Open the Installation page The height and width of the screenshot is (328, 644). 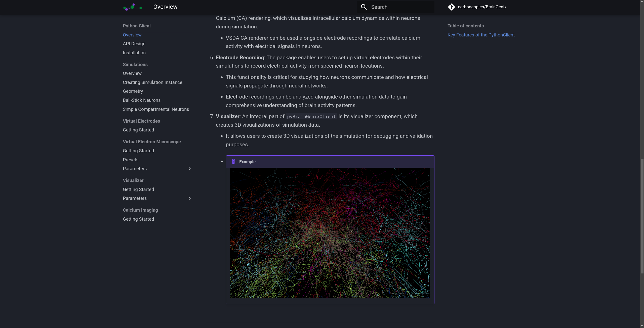pos(134,53)
